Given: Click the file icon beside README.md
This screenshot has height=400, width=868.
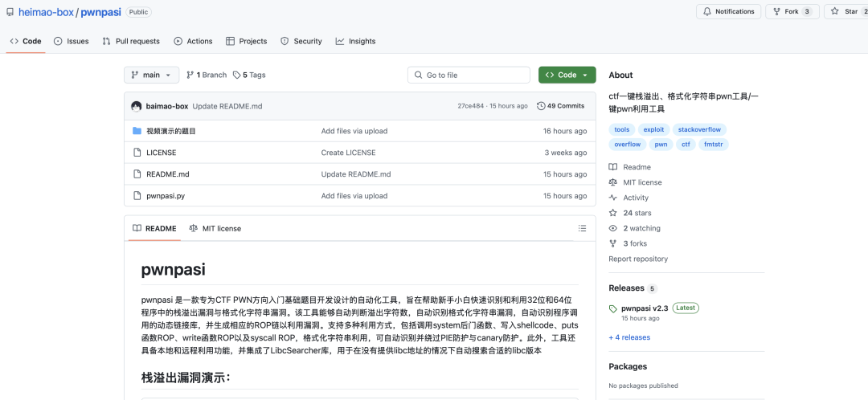Looking at the screenshot, I should [x=137, y=174].
